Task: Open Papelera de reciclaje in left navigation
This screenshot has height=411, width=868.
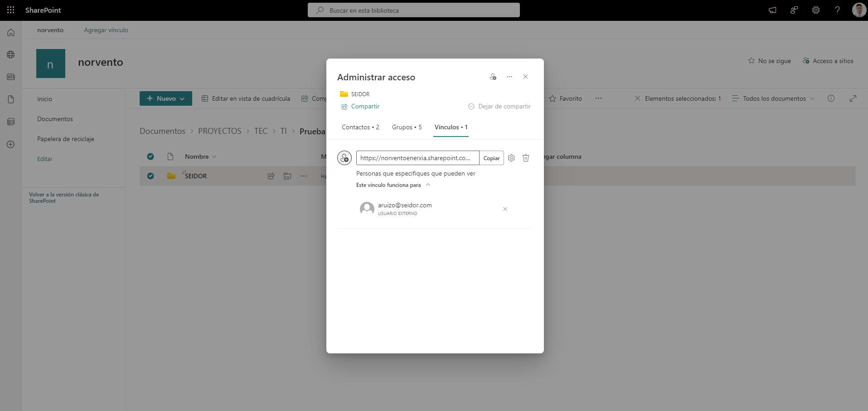Action: point(66,139)
